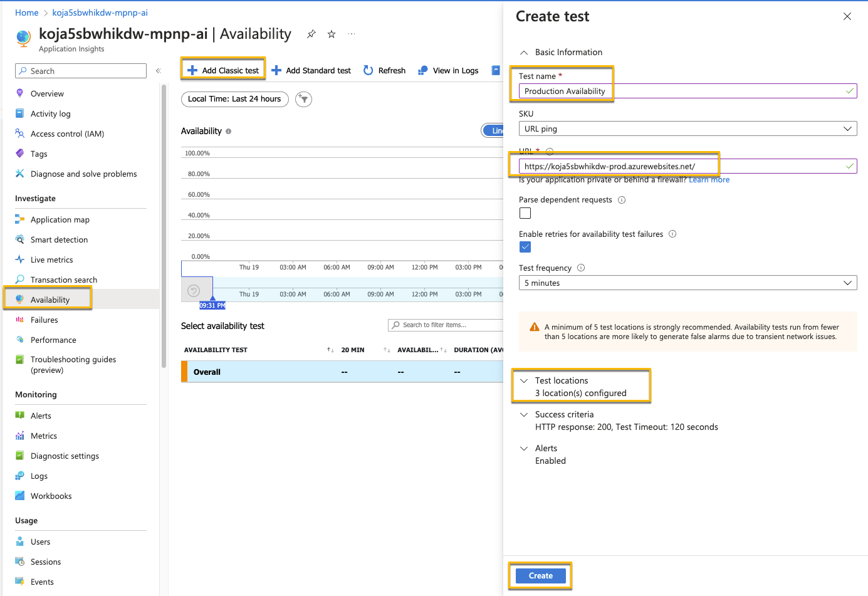Viewport: 868px width, 596px height.
Task: Open View in Logs
Action: (449, 70)
